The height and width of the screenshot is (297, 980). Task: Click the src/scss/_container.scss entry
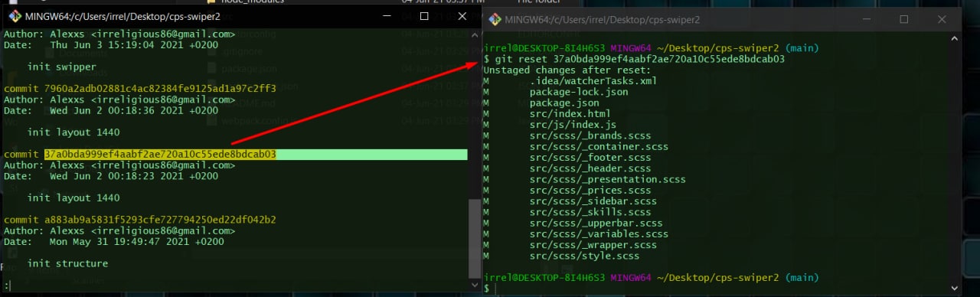click(x=599, y=146)
